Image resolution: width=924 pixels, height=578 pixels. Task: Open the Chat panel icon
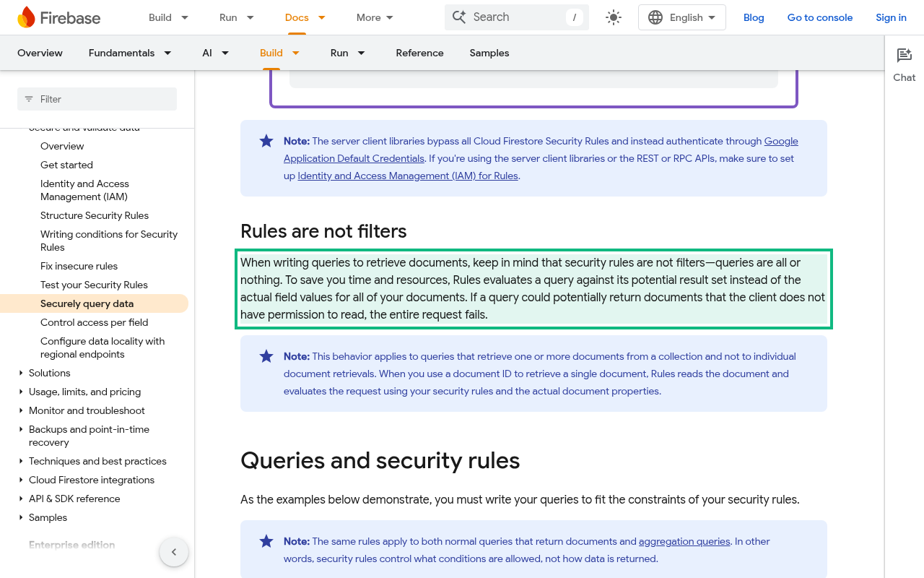[905, 56]
